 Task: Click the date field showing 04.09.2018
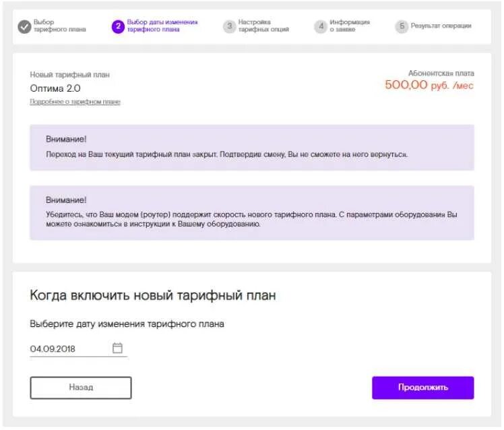pos(78,348)
